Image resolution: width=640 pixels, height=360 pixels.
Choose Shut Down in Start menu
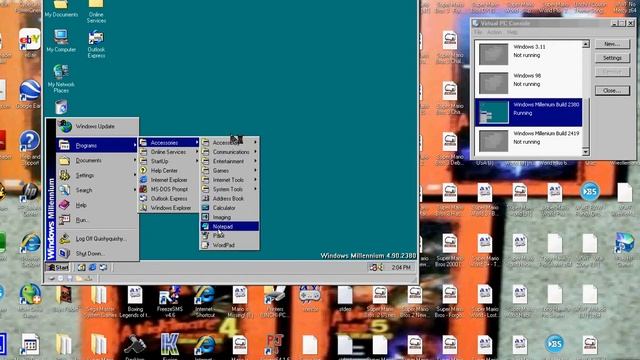point(98,253)
